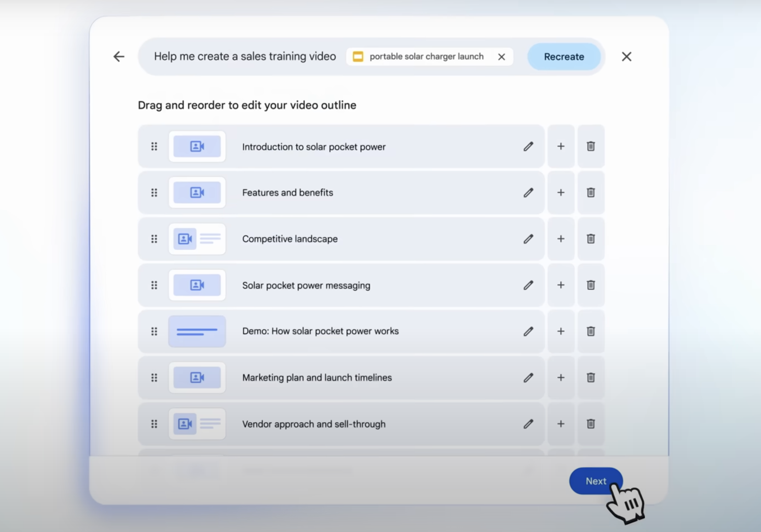Select the Solar pocket power messaging layout thumbnail
Image resolution: width=761 pixels, height=532 pixels.
197,285
